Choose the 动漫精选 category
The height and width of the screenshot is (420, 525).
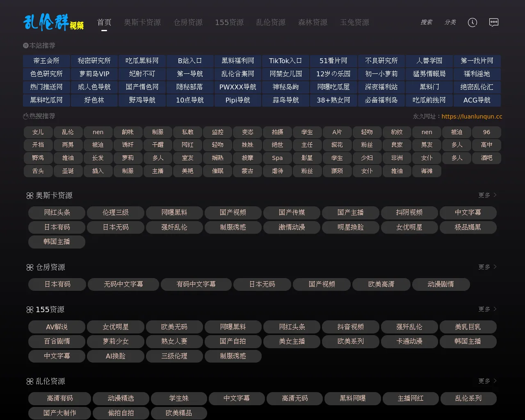[x=121, y=398]
